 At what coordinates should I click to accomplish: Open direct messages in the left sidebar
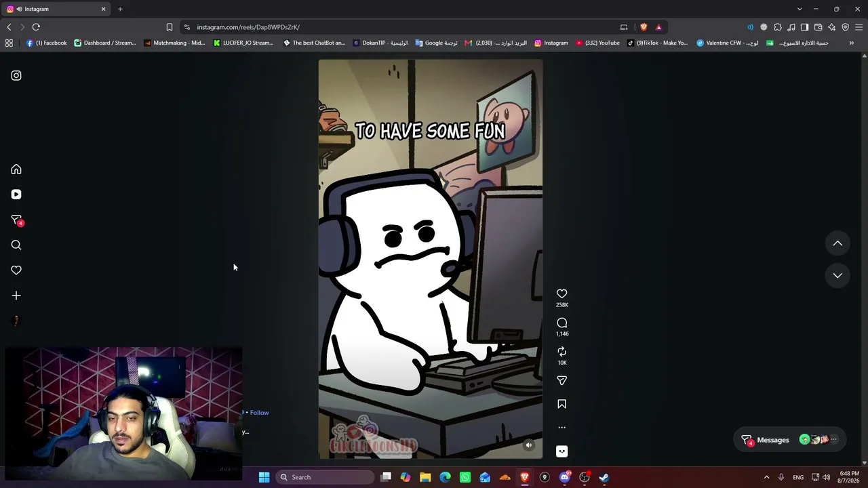[16, 220]
